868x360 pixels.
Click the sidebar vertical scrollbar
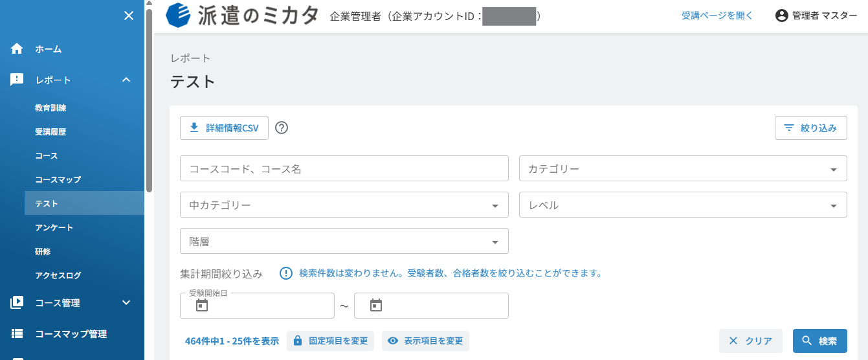[x=150, y=101]
